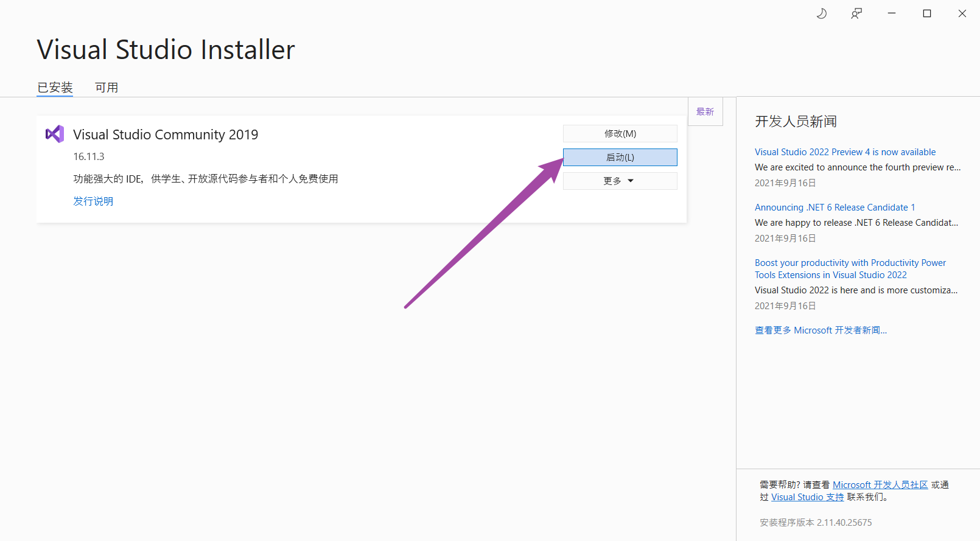
Task: Click the Visual Studio Community 2019 title
Action: point(166,134)
